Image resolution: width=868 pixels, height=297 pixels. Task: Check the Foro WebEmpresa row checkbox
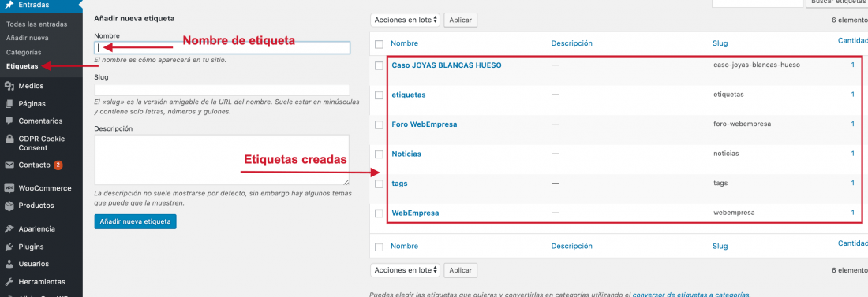(x=380, y=124)
